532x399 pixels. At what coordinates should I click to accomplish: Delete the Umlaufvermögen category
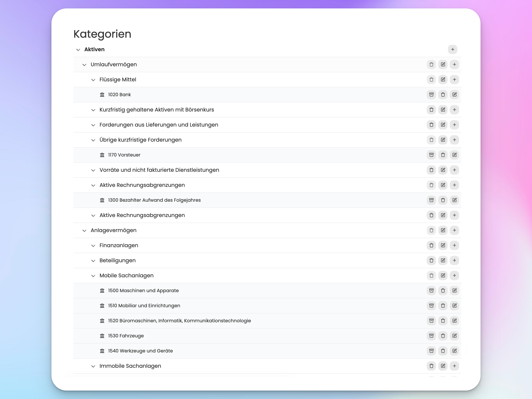431,65
